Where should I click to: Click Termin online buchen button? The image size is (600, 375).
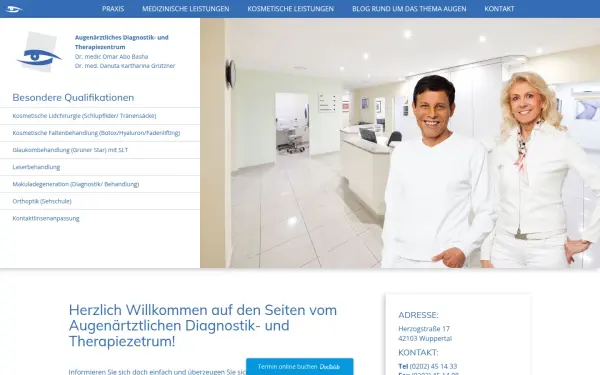[300, 367]
